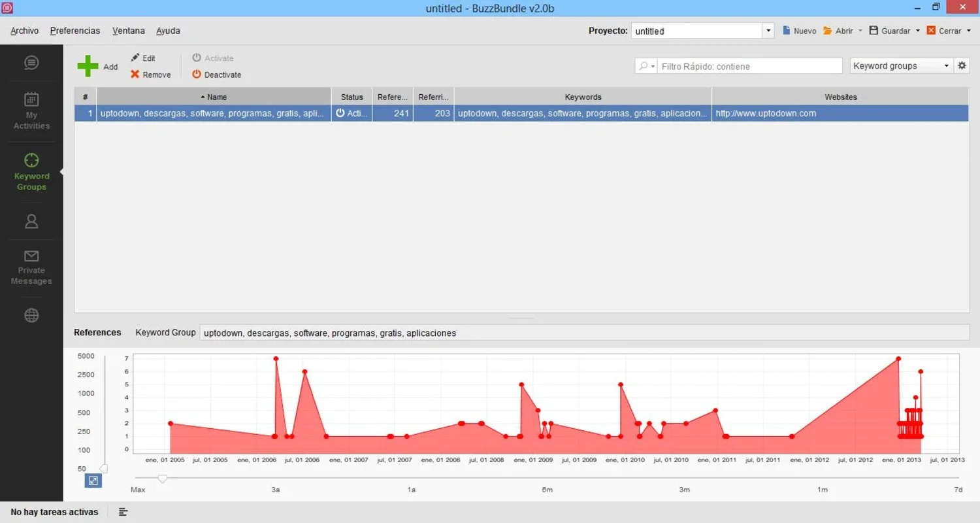Sort by the Name column header
Viewport: 980px width, 523px height.
pyautogui.click(x=214, y=97)
